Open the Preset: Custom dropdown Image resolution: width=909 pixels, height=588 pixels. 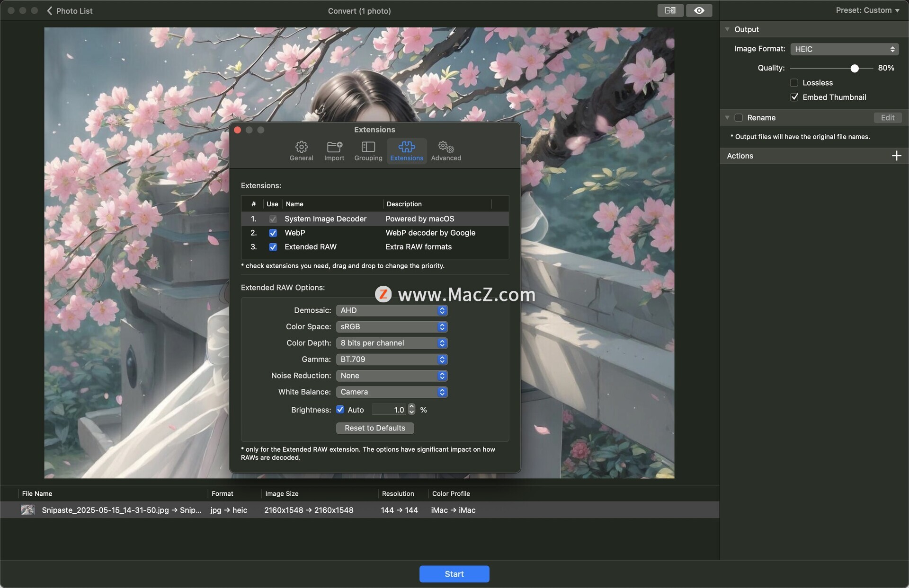click(x=867, y=10)
